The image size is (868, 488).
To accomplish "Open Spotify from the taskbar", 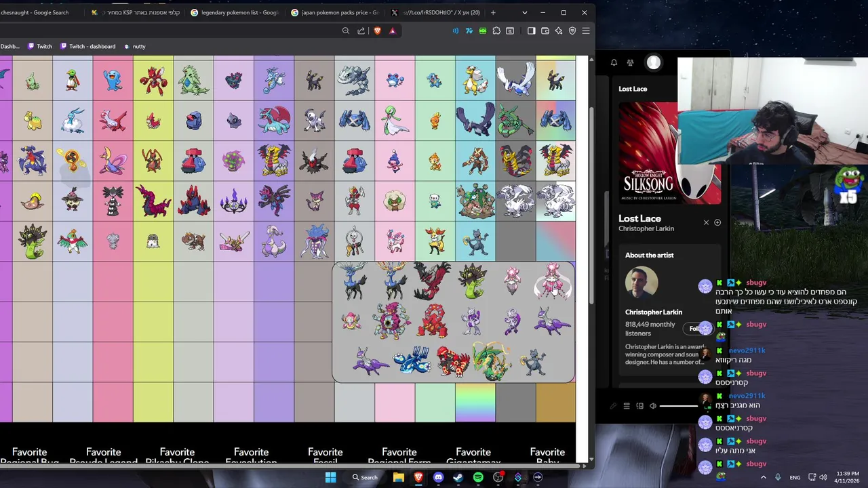I will (478, 477).
